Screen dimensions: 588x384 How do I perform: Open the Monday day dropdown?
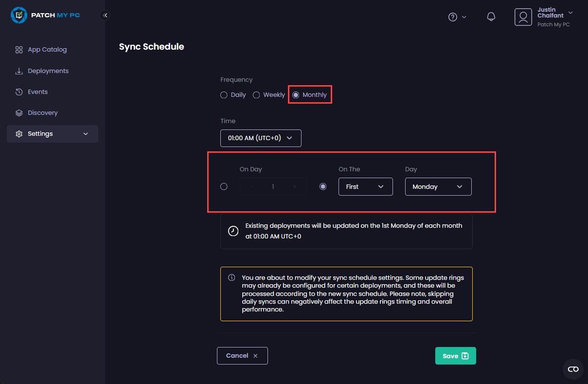(x=438, y=186)
